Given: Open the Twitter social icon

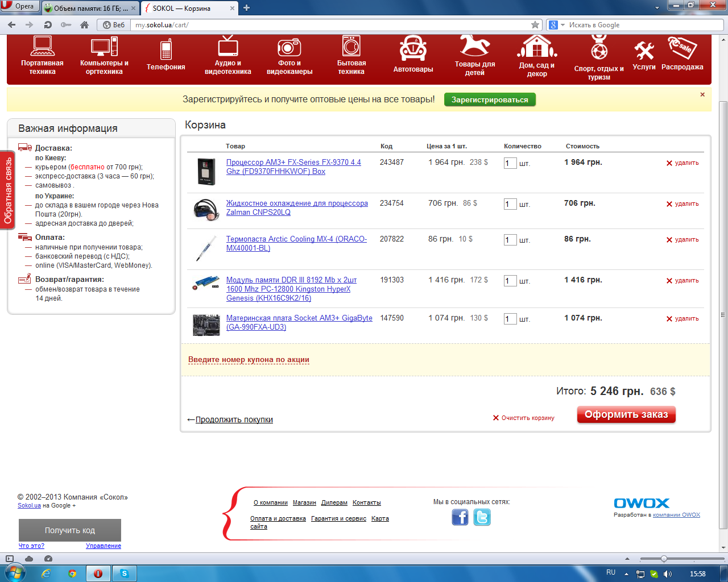Looking at the screenshot, I should (482, 517).
